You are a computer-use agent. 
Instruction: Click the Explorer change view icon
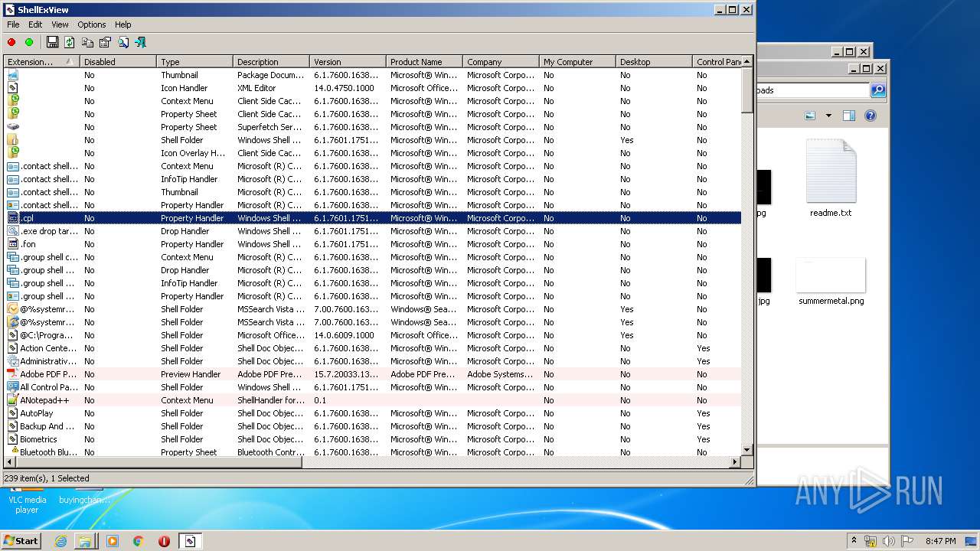point(810,116)
